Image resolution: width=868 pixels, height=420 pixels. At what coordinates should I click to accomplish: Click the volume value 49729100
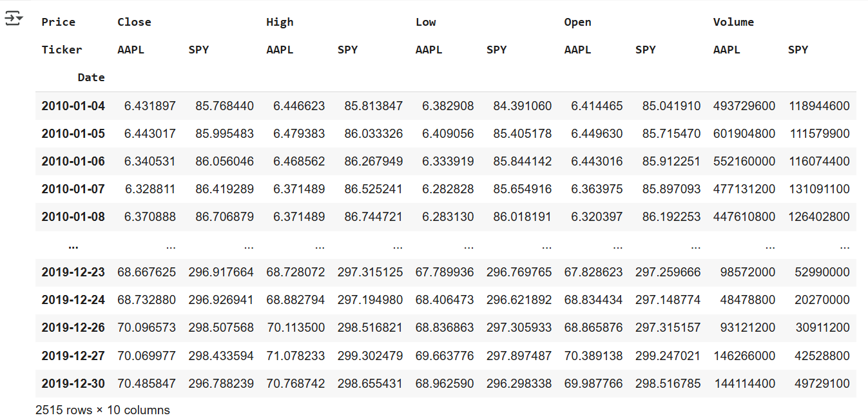click(822, 384)
